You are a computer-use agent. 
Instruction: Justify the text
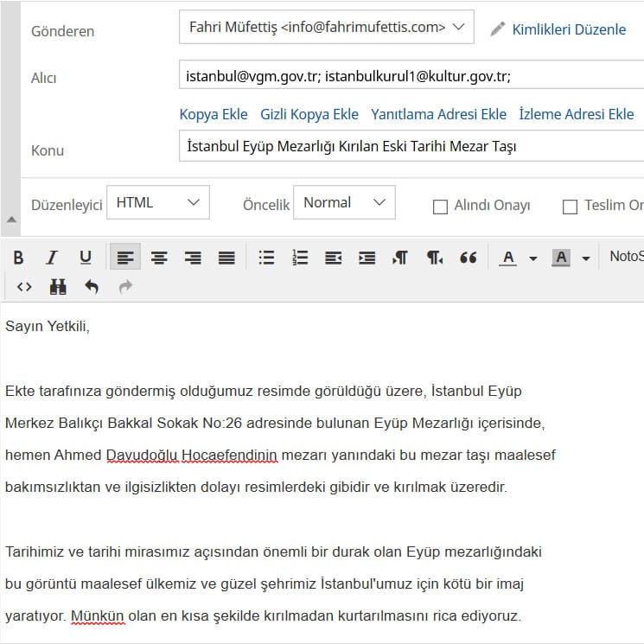(x=226, y=258)
